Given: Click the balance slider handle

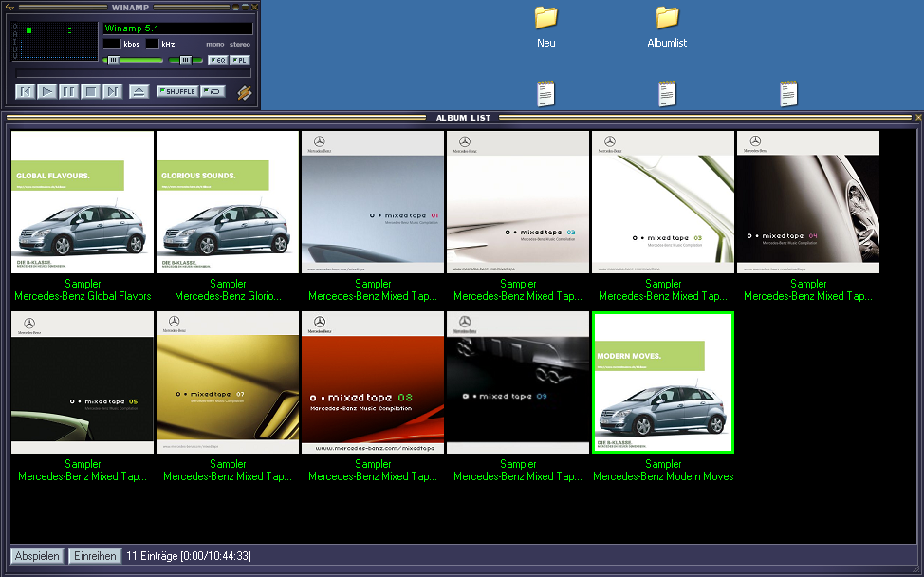Looking at the screenshot, I should click(186, 60).
